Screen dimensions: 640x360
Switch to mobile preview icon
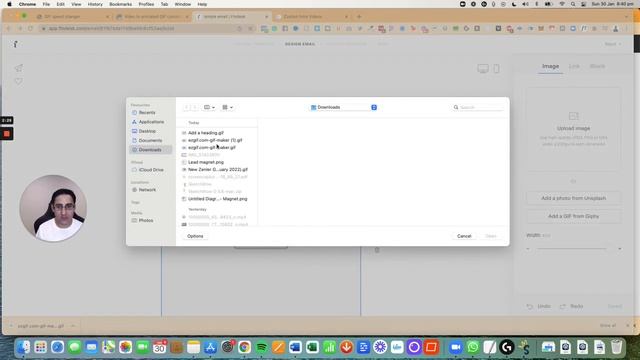tap(496, 69)
